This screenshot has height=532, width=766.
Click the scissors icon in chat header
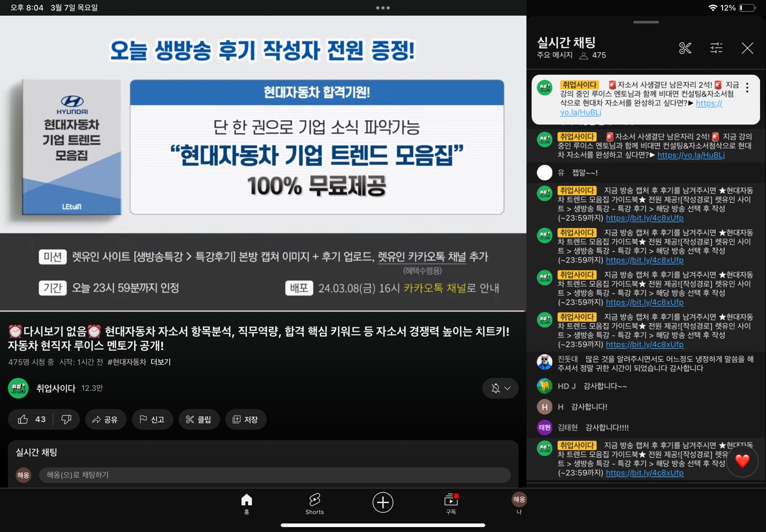tap(685, 48)
